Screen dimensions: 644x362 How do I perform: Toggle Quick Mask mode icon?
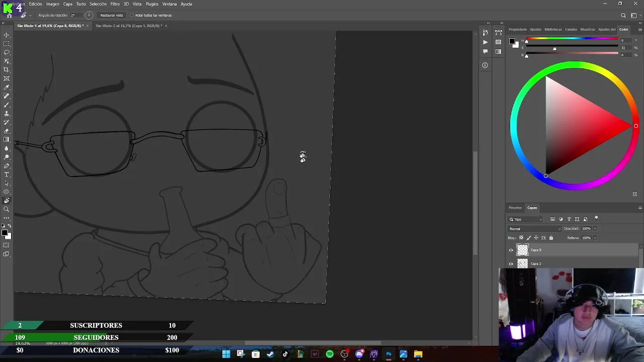tap(7, 245)
